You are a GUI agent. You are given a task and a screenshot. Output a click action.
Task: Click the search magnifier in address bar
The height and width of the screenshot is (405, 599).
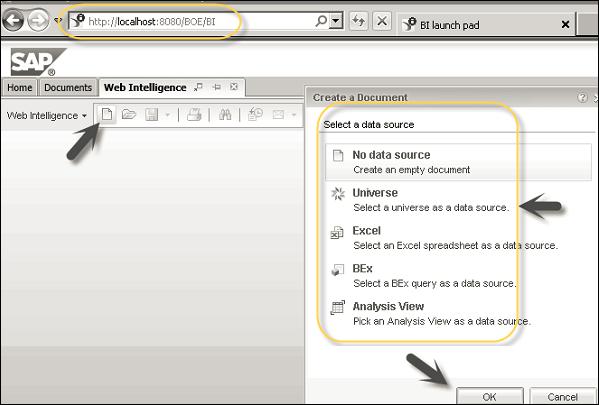[322, 21]
